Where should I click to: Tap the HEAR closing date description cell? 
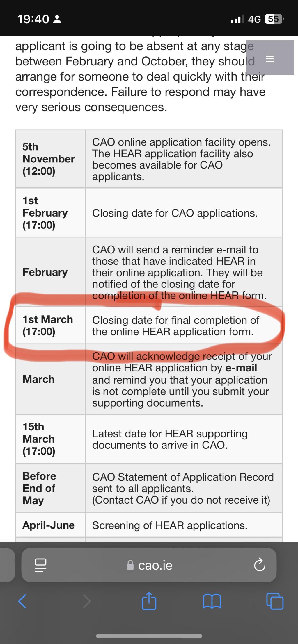(184, 325)
